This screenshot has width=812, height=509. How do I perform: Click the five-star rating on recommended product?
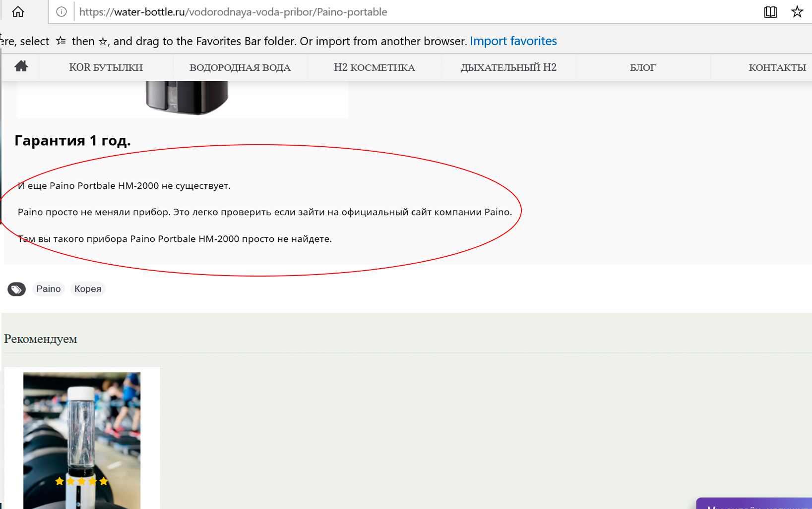[81, 481]
